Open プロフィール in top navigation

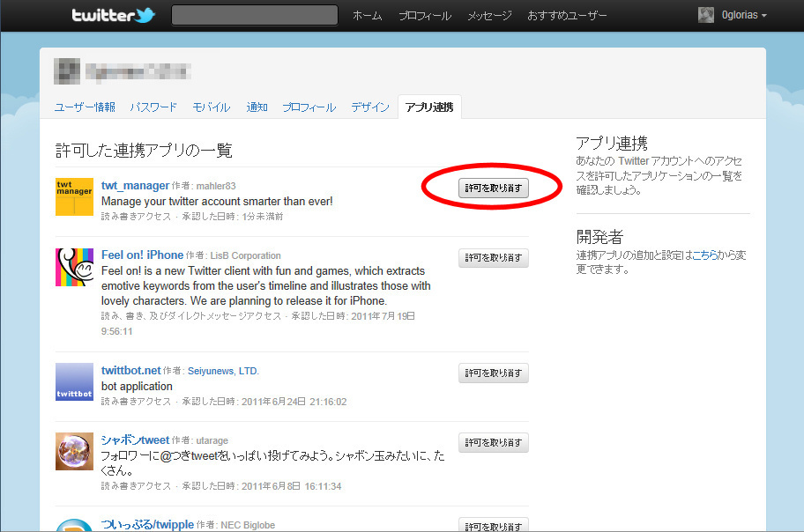tap(425, 15)
